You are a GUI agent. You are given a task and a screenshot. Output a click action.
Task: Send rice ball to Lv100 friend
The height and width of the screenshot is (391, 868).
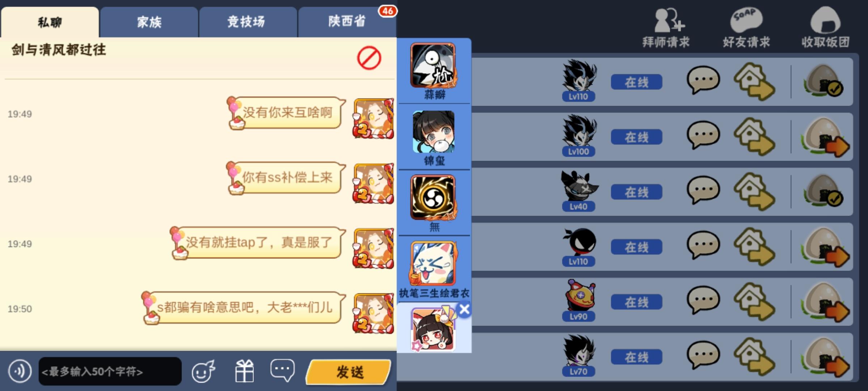[825, 138]
